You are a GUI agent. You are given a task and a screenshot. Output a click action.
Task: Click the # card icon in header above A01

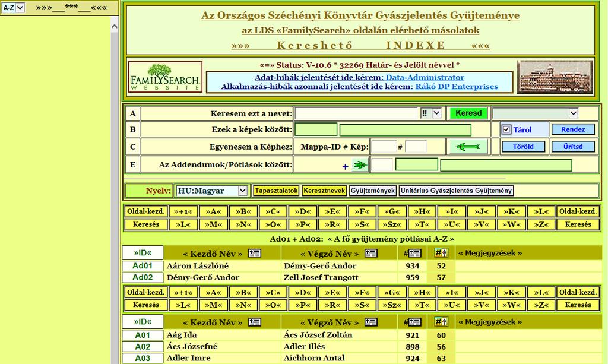412,322
